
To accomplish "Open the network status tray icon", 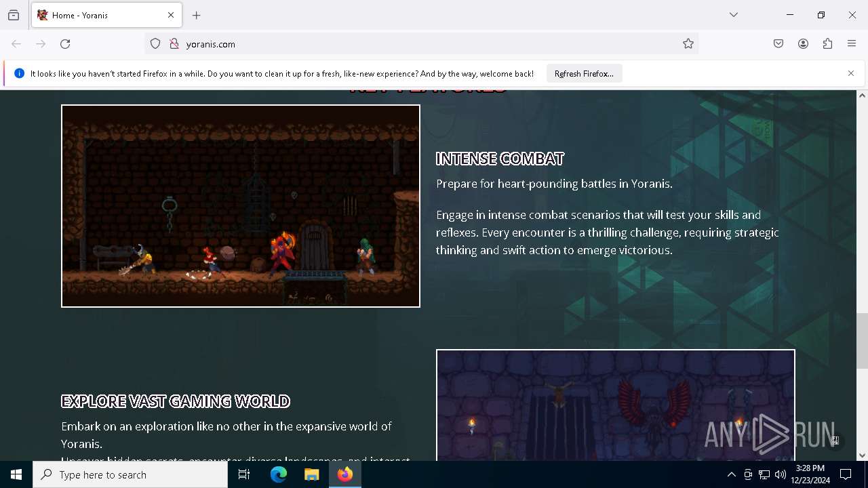I will click(x=764, y=474).
